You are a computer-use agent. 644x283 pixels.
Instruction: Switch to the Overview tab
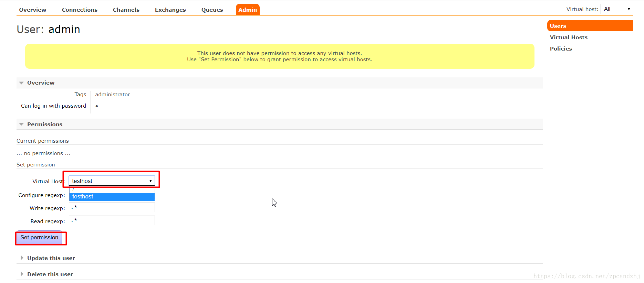(x=33, y=10)
